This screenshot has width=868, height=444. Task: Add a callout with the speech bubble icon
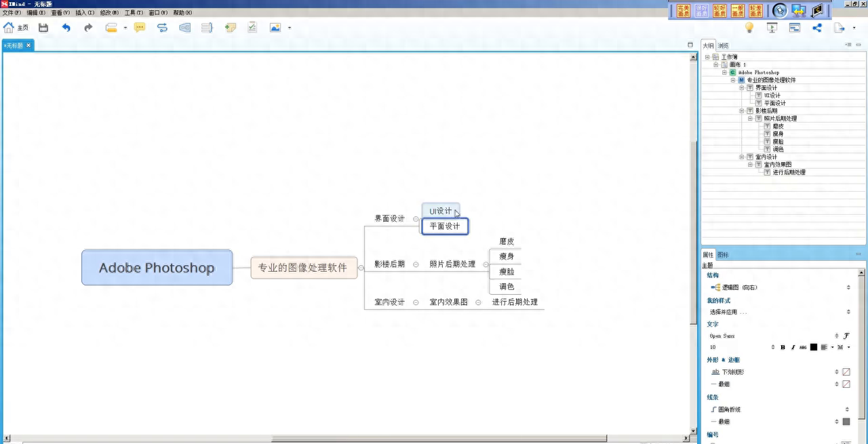140,28
